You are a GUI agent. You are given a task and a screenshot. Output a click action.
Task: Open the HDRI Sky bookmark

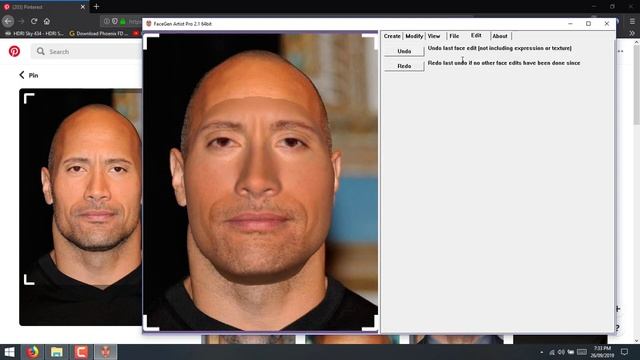coord(35,33)
